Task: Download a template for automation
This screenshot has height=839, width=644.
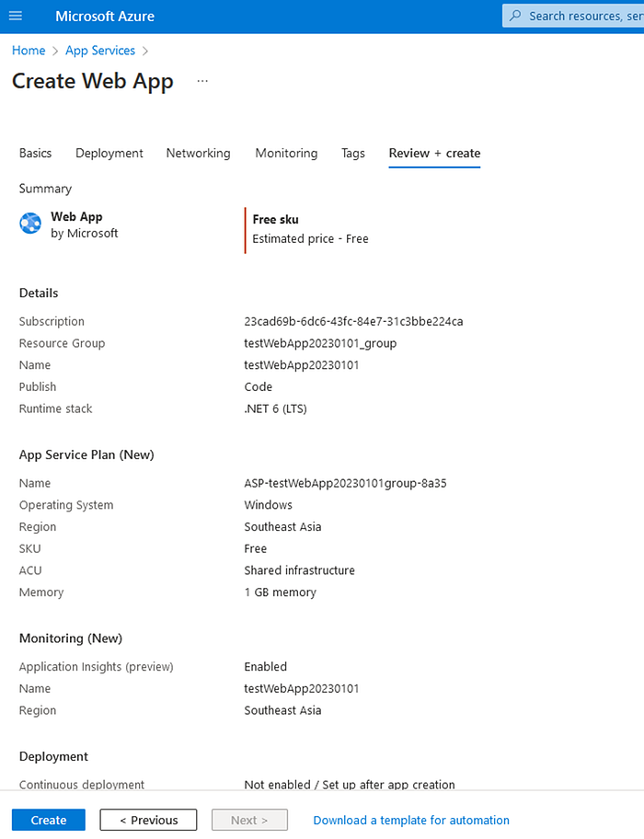Action: pos(411,820)
